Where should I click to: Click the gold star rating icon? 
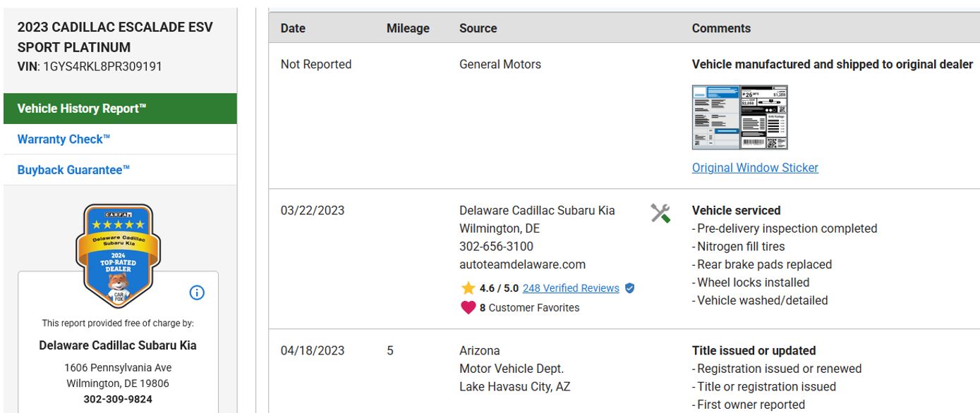tap(468, 288)
